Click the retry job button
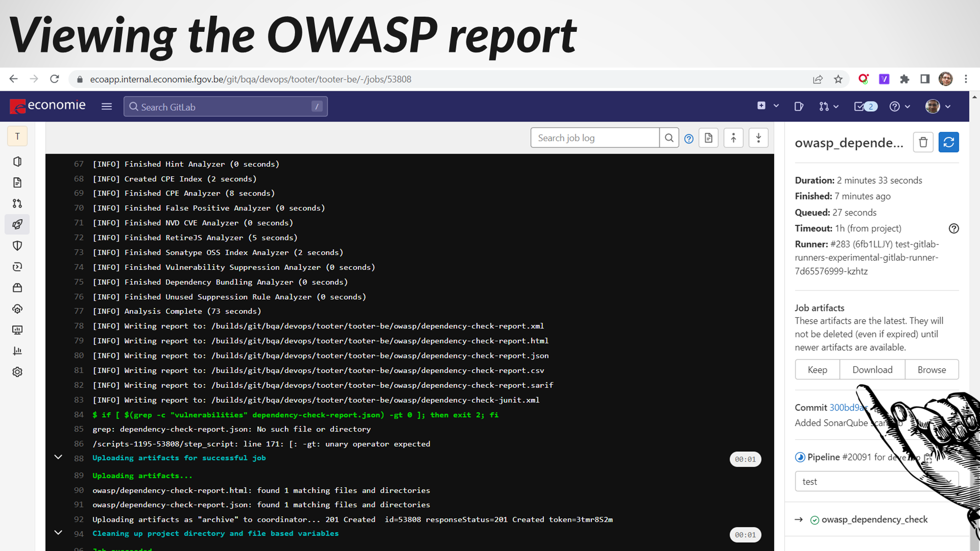The width and height of the screenshot is (980, 551). click(948, 143)
